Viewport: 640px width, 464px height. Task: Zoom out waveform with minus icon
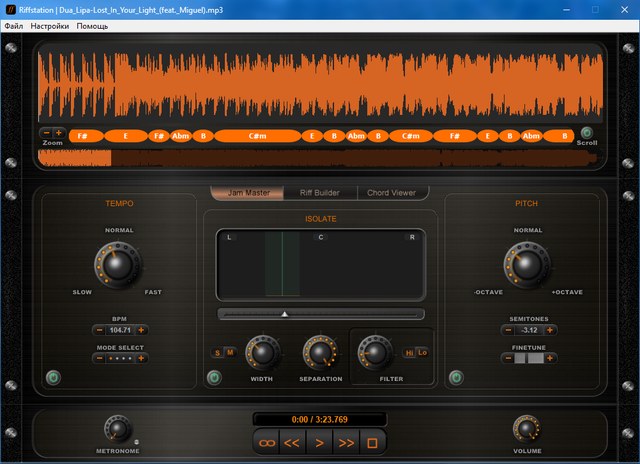pos(46,133)
